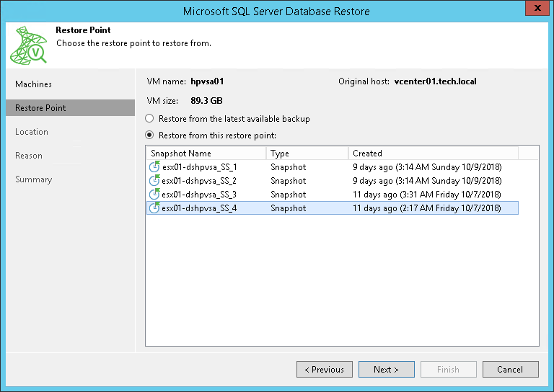The height and width of the screenshot is (392, 554).
Task: Click the VM size value 89.3 GB
Action: click(x=207, y=101)
